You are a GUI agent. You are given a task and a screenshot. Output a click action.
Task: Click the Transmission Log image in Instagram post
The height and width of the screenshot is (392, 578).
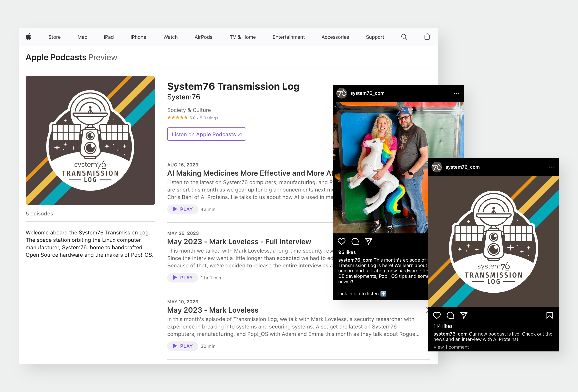[x=494, y=242]
